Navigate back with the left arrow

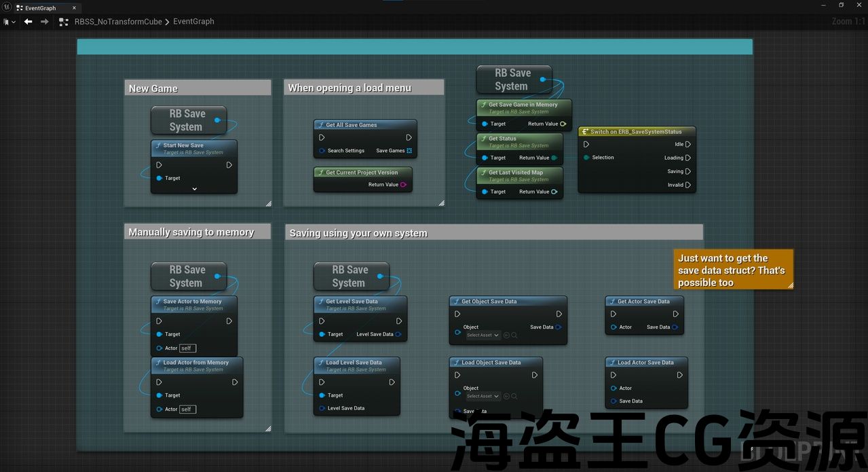point(28,22)
